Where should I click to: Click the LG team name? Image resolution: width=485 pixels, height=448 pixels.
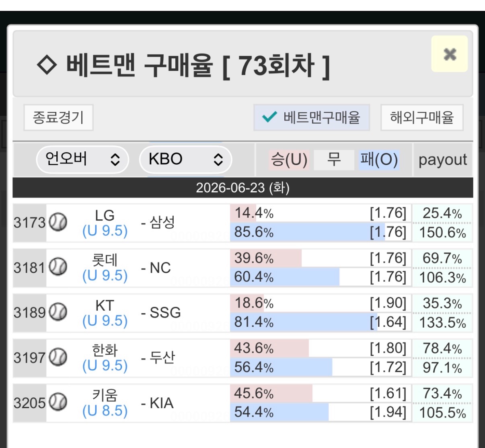click(x=105, y=215)
